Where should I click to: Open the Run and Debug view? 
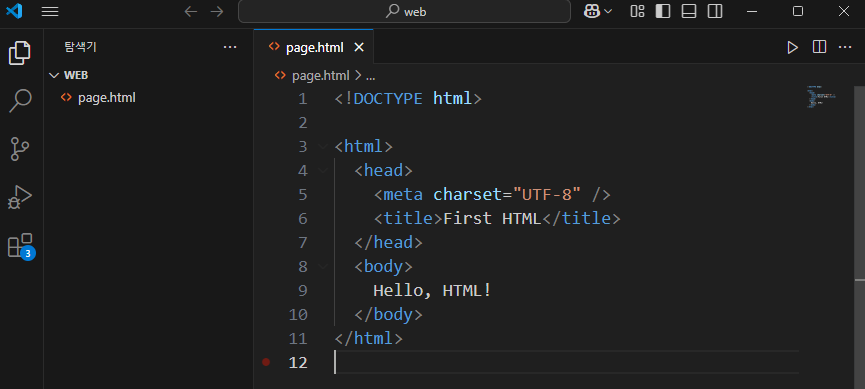20,197
